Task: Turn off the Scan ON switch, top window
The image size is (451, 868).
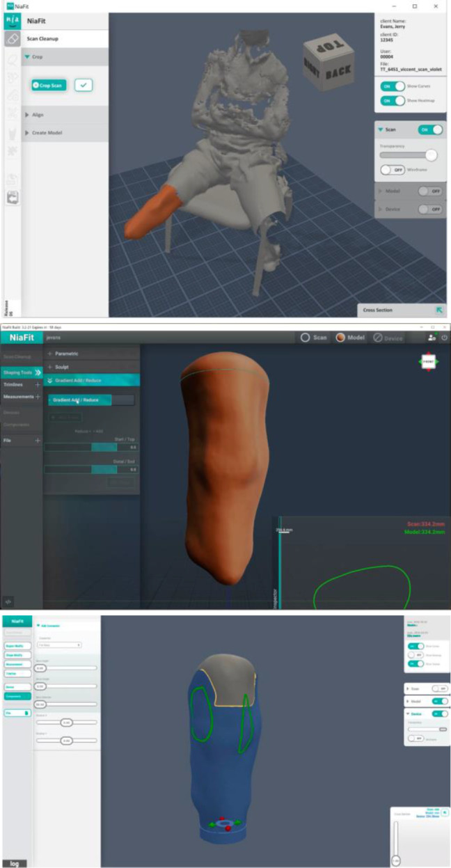Action: click(430, 129)
